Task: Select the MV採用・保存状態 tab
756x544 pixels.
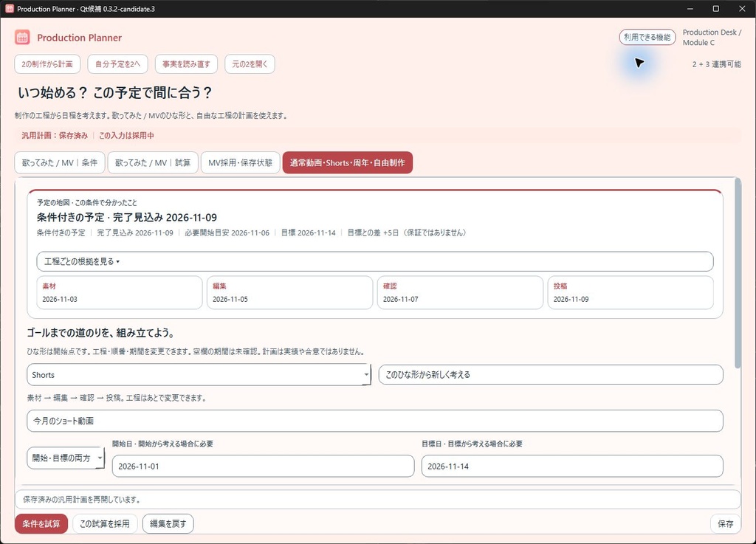Action: 240,163
